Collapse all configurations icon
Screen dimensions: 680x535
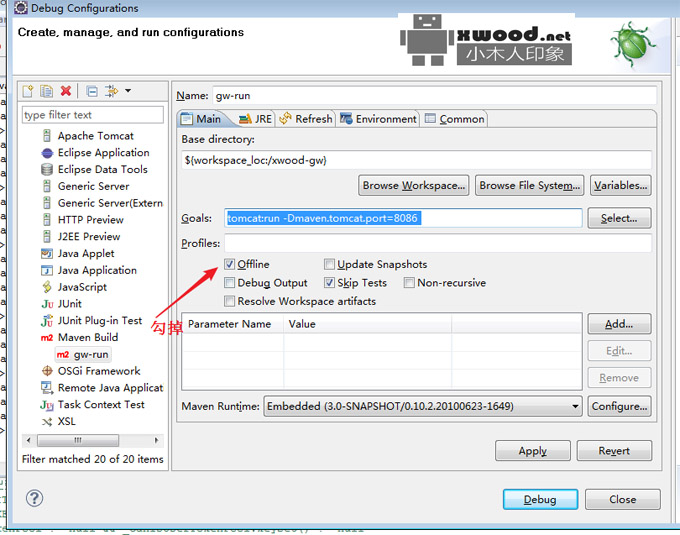pos(92,91)
